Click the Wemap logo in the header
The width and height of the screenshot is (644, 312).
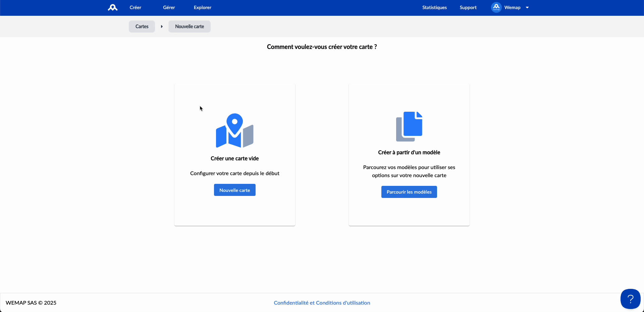tap(113, 7)
